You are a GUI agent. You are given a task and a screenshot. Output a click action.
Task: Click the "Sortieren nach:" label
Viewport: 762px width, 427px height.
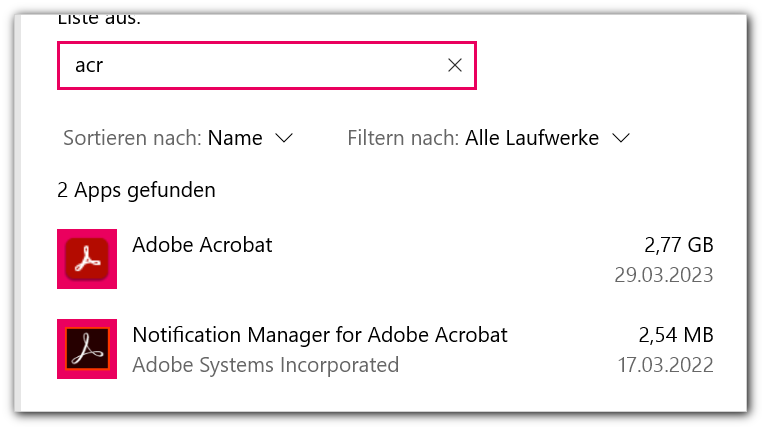pos(132,138)
